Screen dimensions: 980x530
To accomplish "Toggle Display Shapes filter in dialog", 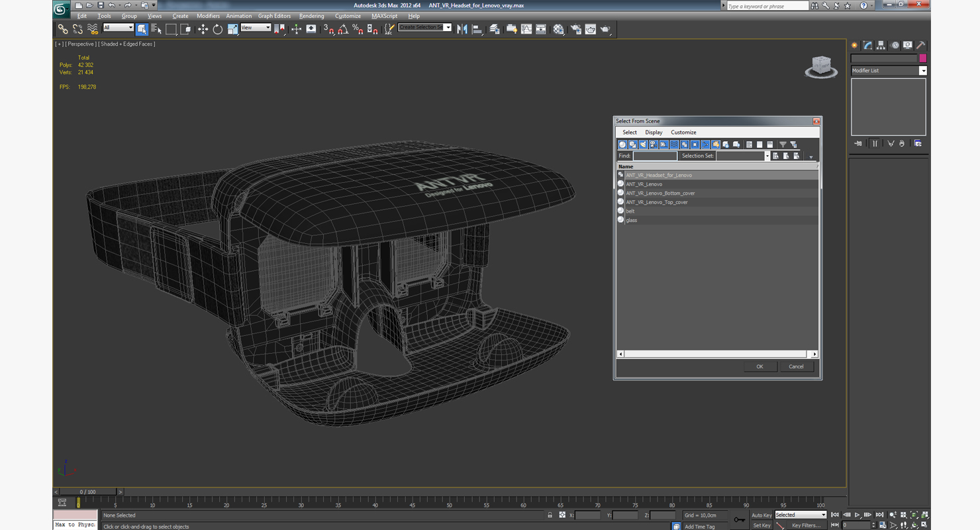I will coord(633,144).
